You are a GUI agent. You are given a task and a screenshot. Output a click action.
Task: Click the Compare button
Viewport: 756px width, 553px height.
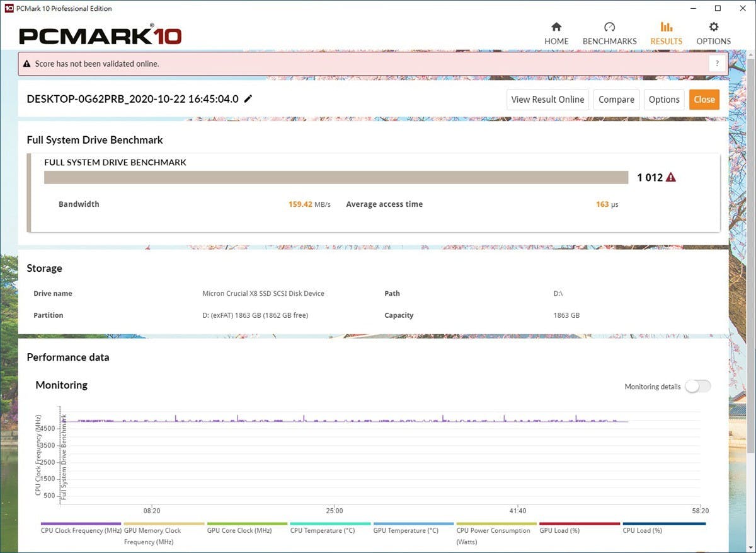click(x=616, y=100)
